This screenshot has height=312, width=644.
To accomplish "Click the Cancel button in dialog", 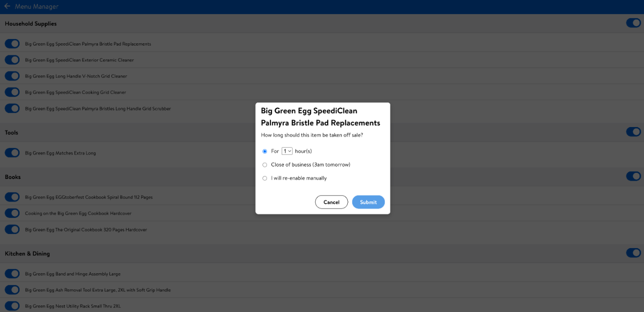I will point(331,202).
